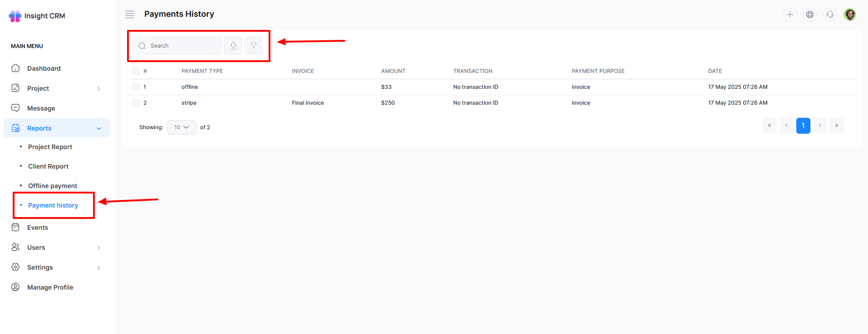The image size is (868, 334).
Task: Expand the Project menu chevron
Action: (x=99, y=89)
